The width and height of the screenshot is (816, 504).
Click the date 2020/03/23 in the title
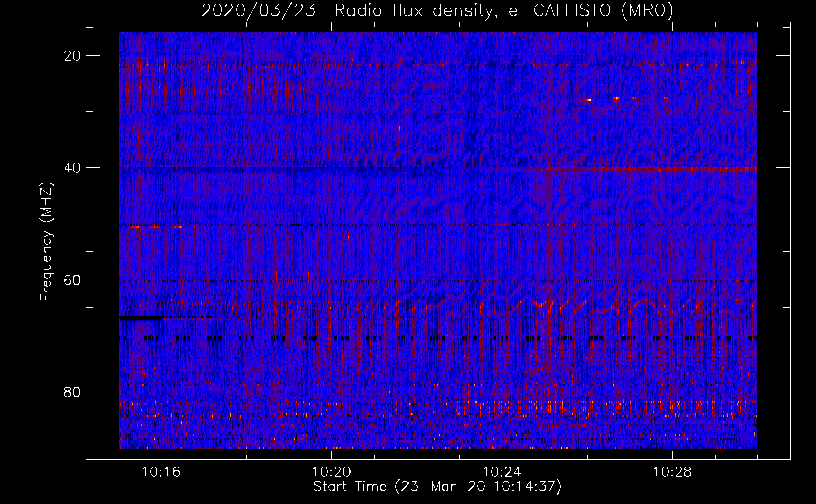(x=259, y=11)
